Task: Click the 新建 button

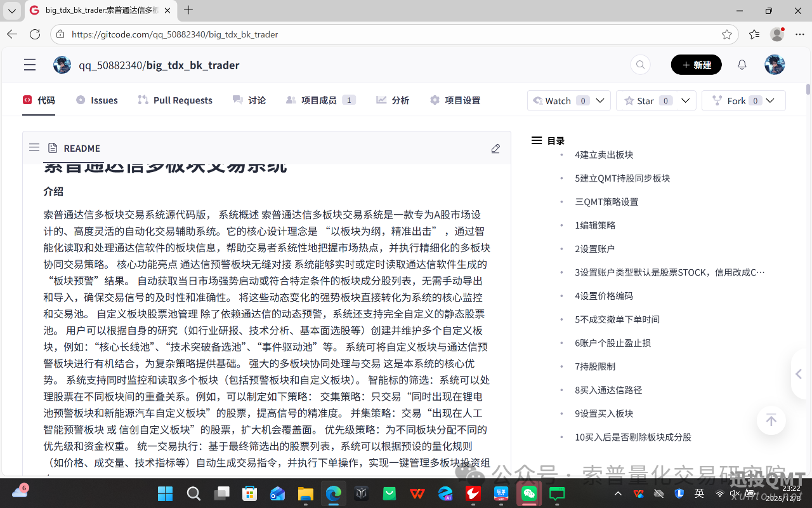Action: pyautogui.click(x=696, y=64)
